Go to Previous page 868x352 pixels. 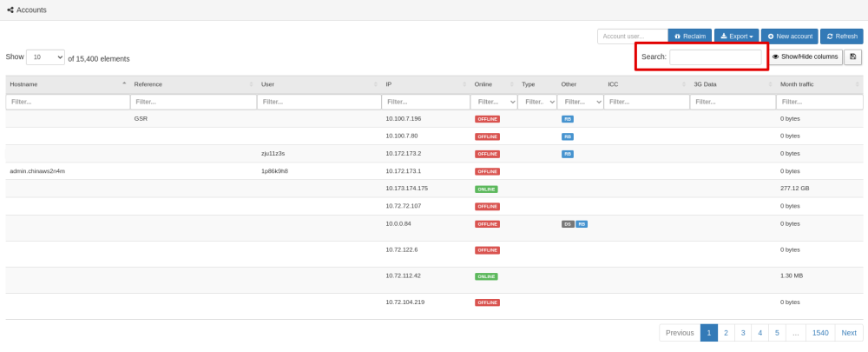[680, 333]
